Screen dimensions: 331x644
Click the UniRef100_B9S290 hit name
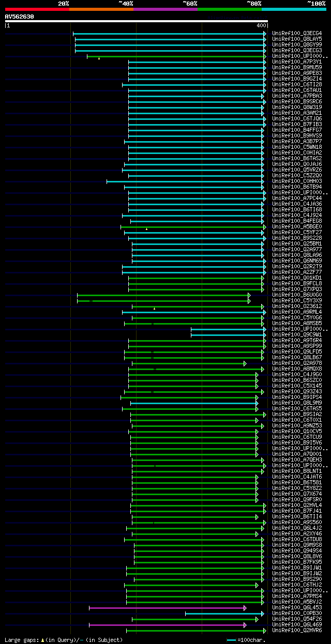[x=297, y=579]
